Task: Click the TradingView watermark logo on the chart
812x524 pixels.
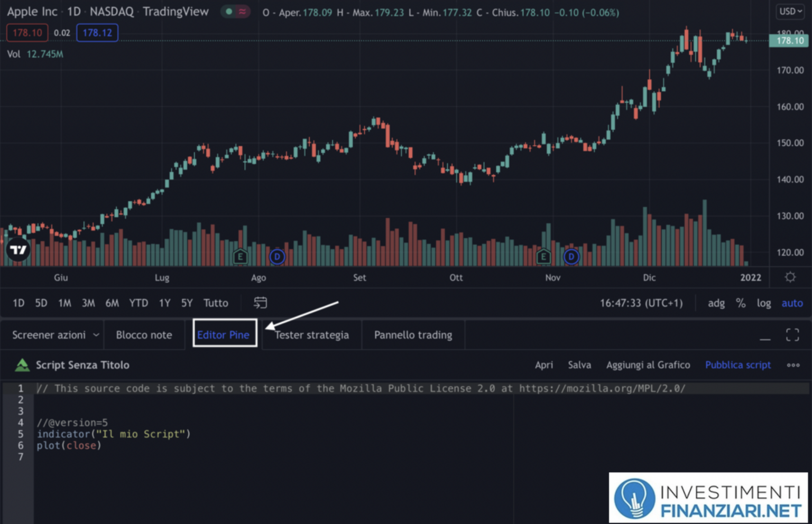Action: 17,248
